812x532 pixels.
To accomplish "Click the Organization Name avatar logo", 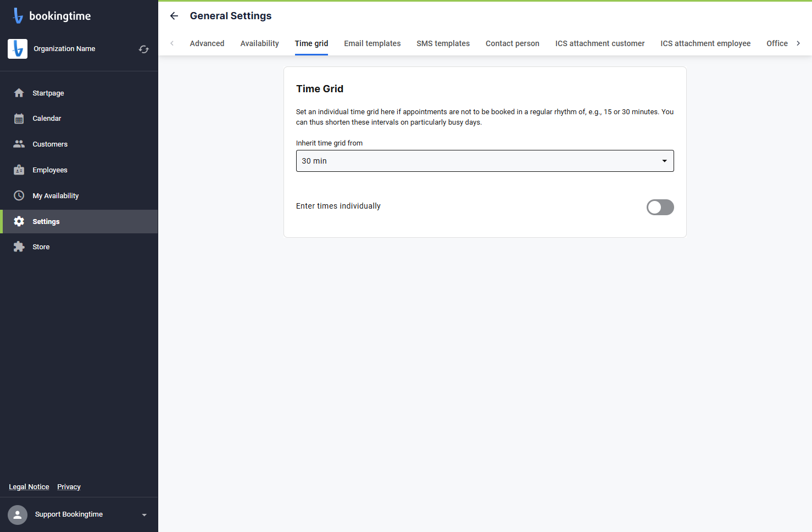I will pos(18,49).
